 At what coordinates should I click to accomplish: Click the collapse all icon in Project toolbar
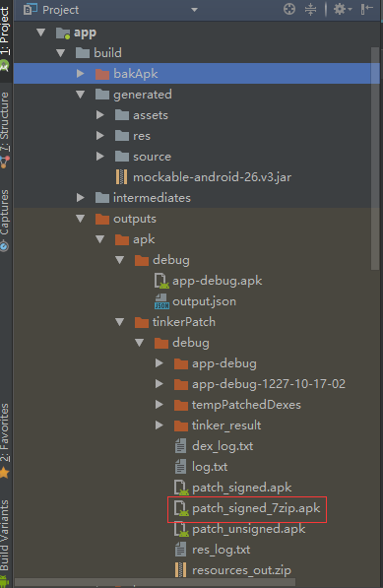coord(311,9)
